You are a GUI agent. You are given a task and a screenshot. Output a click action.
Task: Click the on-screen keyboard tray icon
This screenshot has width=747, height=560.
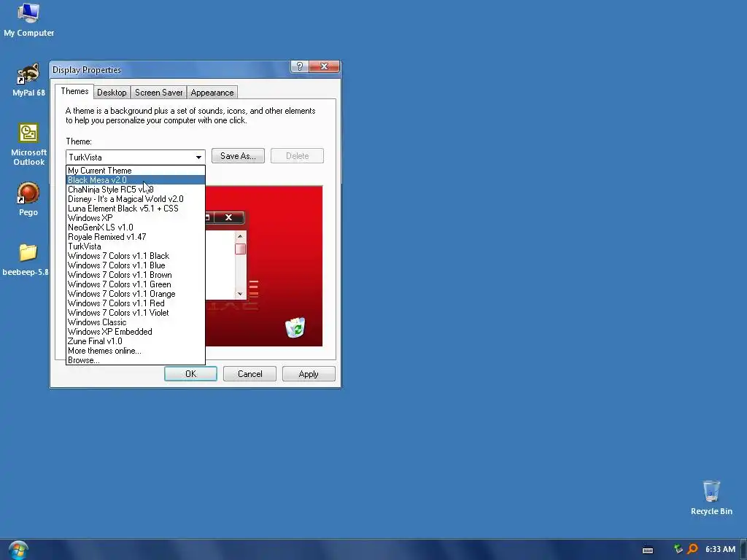[x=648, y=550]
